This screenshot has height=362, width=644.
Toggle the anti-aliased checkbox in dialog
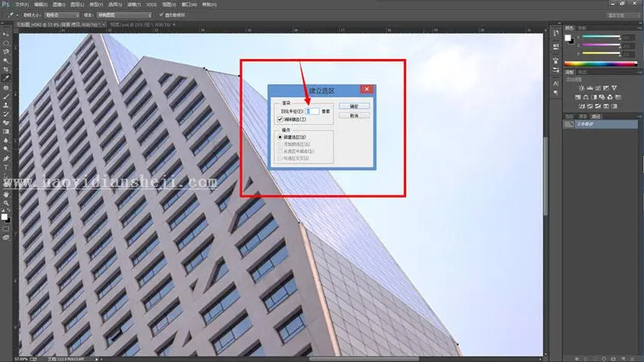tap(280, 120)
